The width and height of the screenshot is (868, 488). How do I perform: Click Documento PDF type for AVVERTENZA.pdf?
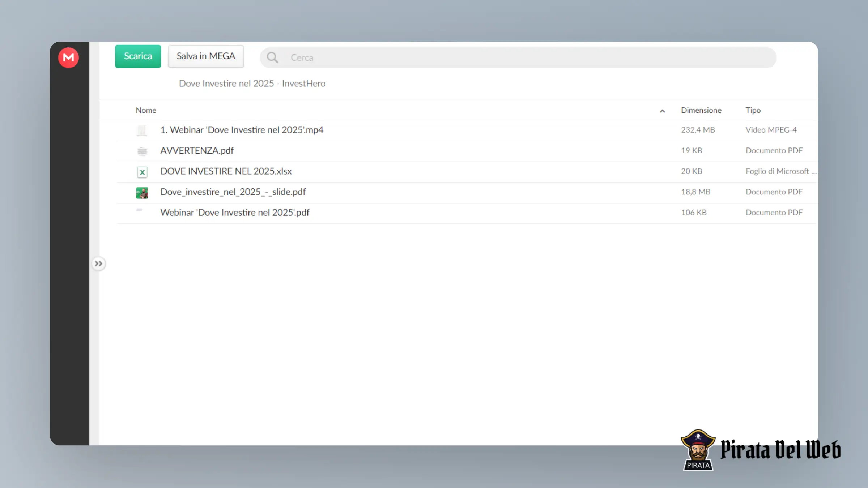pos(774,150)
